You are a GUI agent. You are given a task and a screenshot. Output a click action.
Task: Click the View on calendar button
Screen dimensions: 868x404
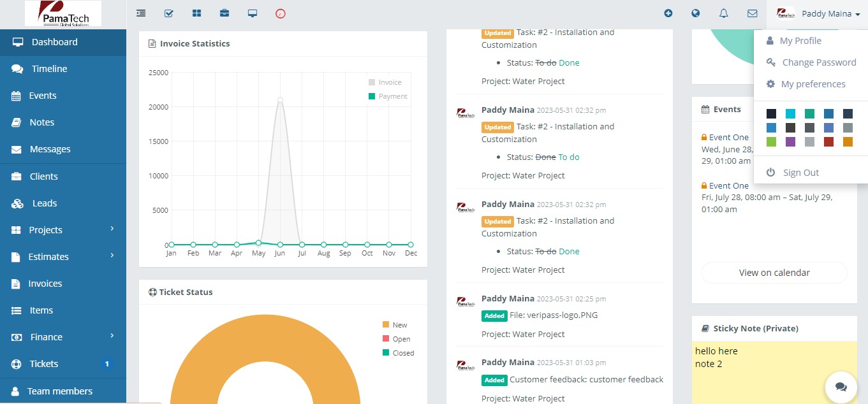(774, 273)
